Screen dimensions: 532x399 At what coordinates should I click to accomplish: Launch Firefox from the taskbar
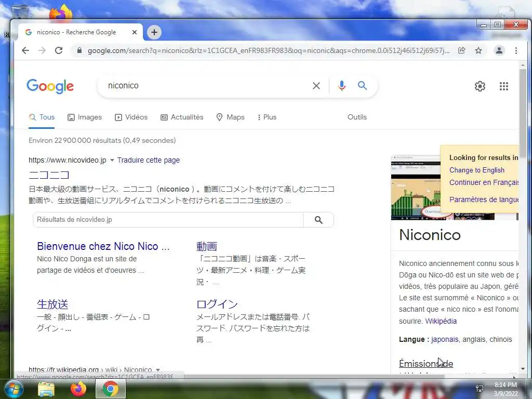[78, 389]
